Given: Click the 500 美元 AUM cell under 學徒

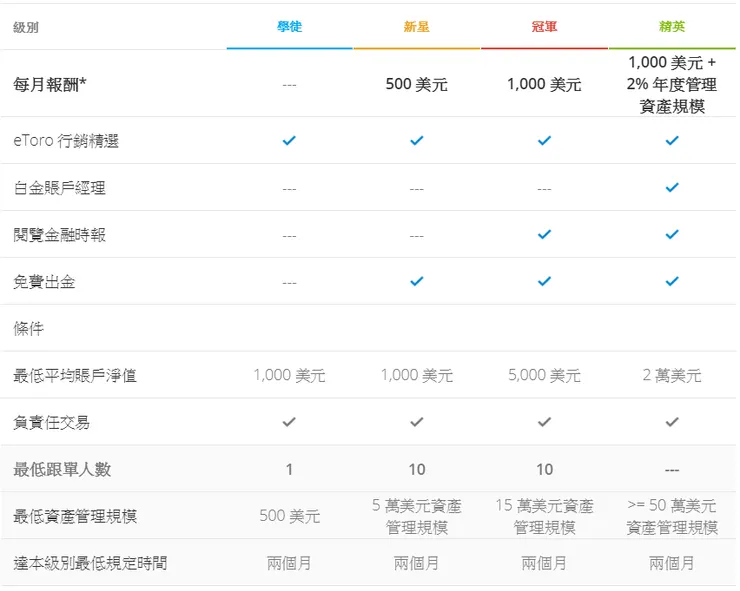Looking at the screenshot, I should point(289,516).
